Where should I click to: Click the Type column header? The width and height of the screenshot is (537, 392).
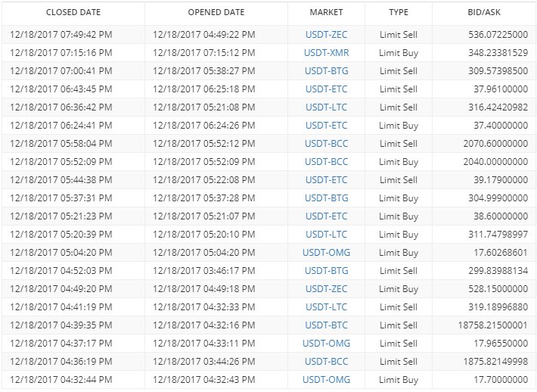pyautogui.click(x=399, y=12)
